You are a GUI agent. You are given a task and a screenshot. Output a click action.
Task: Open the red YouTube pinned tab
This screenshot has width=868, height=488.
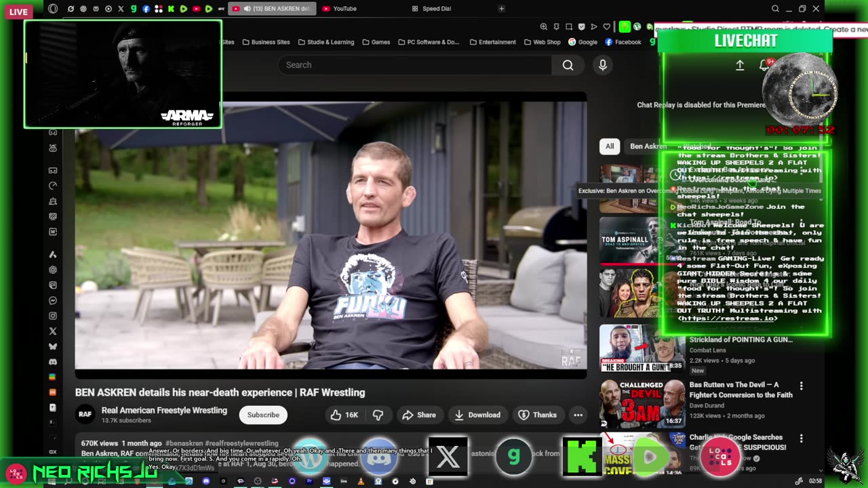click(196, 9)
